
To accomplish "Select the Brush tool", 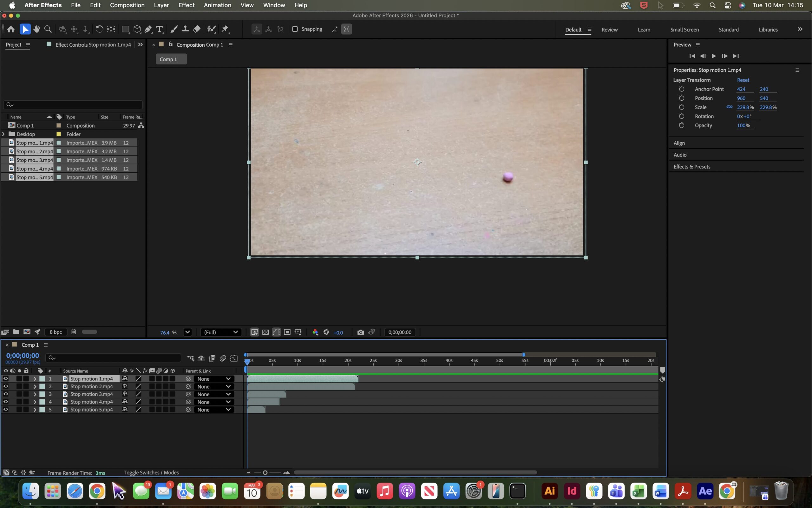I will pos(174,29).
